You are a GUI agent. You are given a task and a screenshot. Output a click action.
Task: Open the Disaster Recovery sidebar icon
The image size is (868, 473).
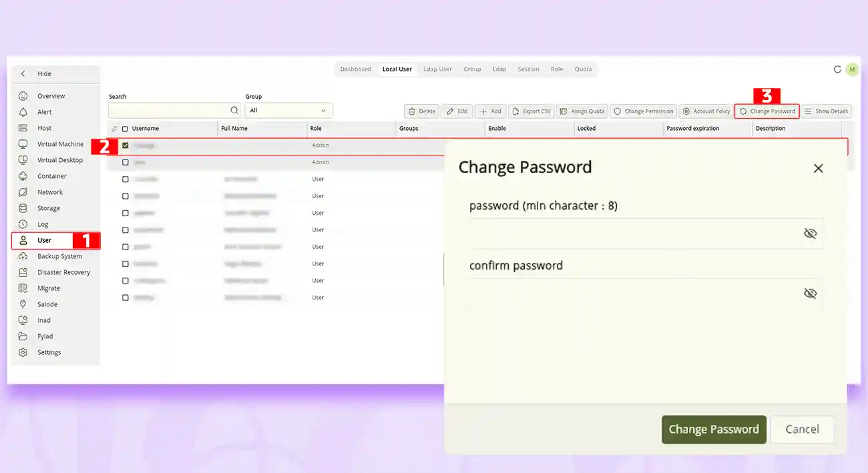pos(23,272)
